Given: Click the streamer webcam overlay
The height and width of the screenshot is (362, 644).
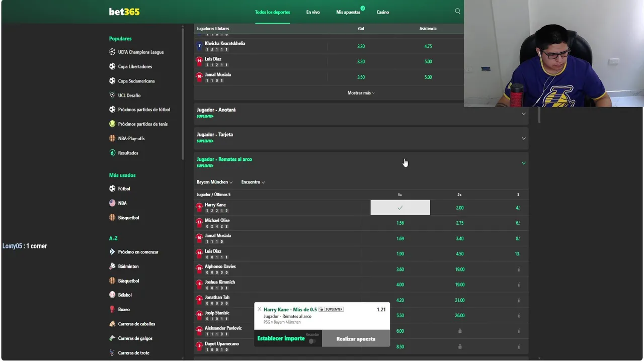Looking at the screenshot, I should click(x=553, y=53).
